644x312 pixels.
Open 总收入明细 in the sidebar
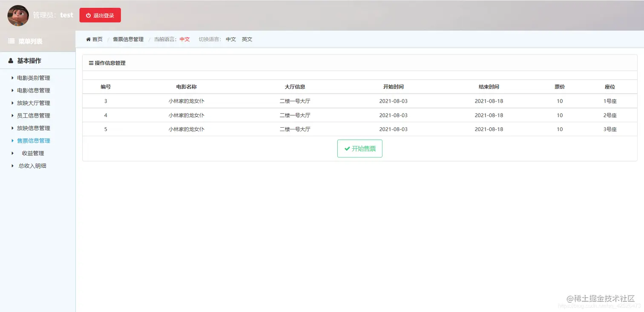[32, 166]
